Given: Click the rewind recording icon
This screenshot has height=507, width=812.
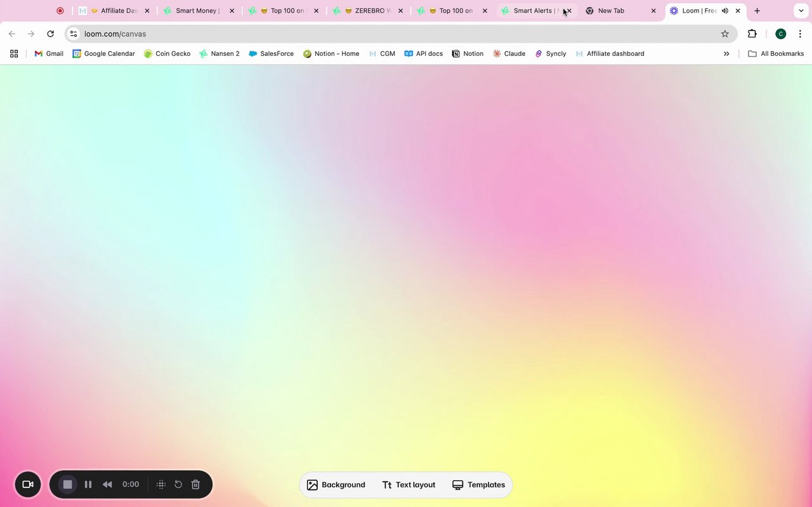Looking at the screenshot, I should click(x=107, y=485).
